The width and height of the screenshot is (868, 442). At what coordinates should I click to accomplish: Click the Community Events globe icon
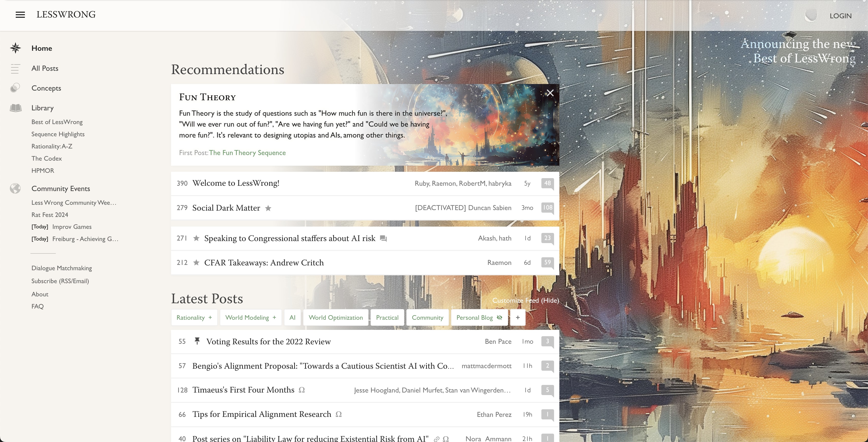15,189
